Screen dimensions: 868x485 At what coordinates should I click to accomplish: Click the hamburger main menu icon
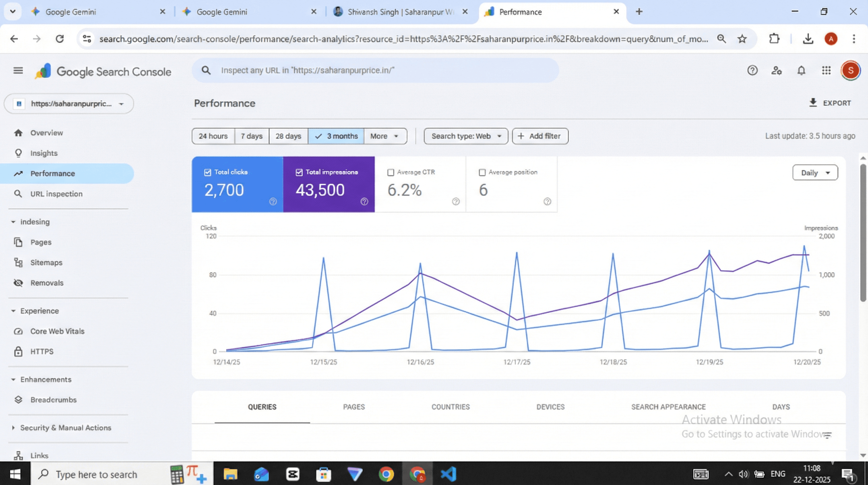[18, 70]
